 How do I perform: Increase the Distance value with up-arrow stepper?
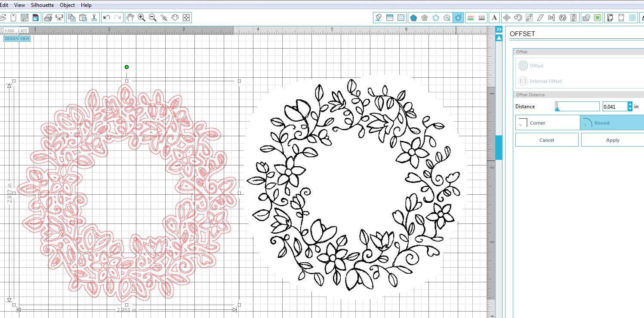tap(630, 104)
